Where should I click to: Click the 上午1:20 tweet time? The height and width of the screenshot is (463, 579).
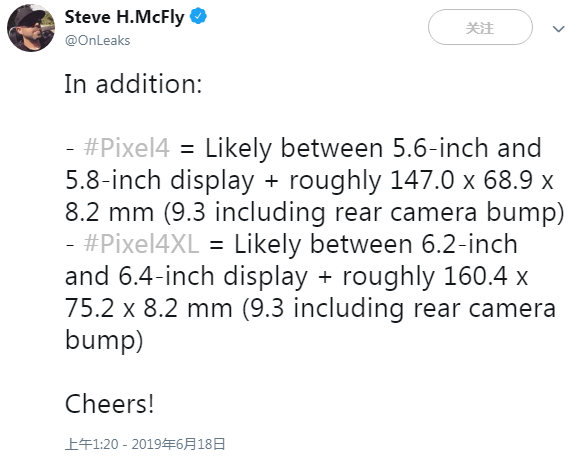coord(92,444)
